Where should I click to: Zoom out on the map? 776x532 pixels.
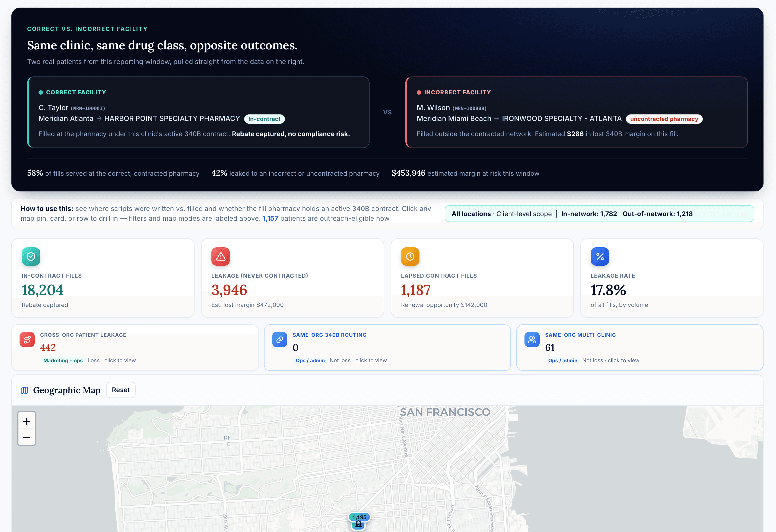point(27,437)
